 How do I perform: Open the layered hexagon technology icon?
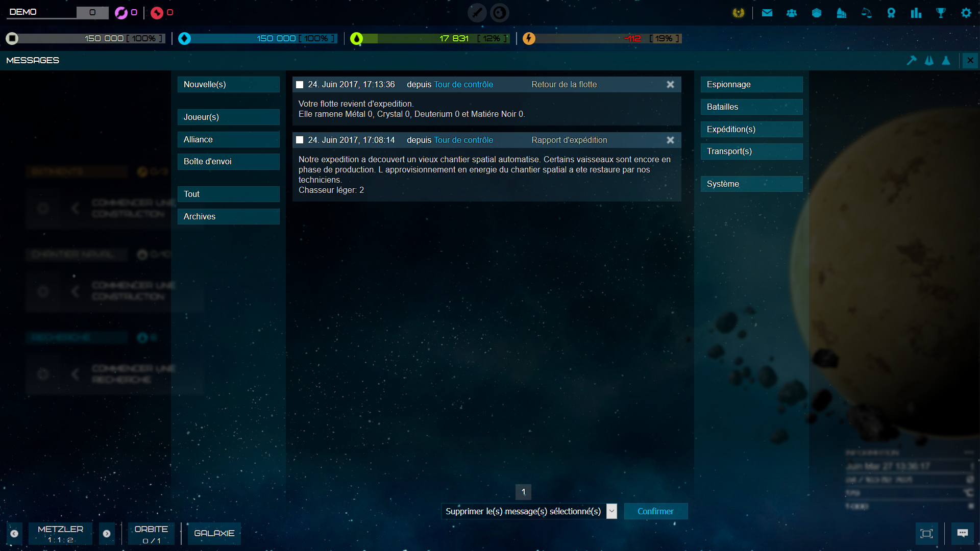point(817,13)
